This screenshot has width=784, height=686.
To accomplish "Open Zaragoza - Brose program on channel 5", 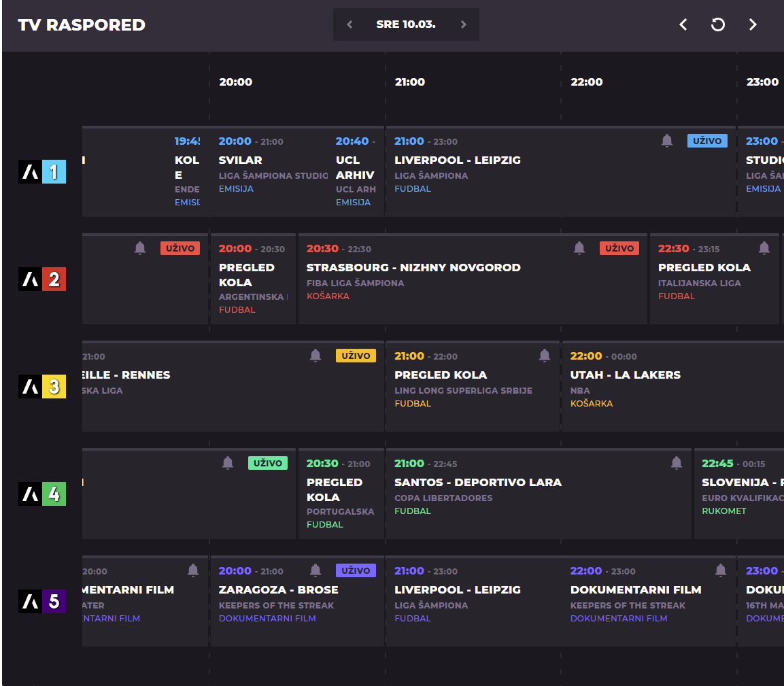I will (297, 602).
